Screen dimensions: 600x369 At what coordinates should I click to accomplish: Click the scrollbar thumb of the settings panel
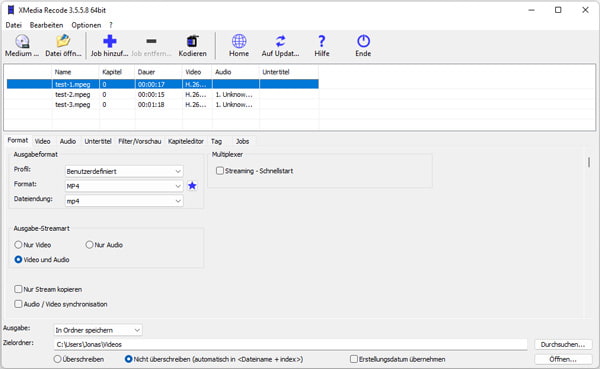click(x=589, y=162)
